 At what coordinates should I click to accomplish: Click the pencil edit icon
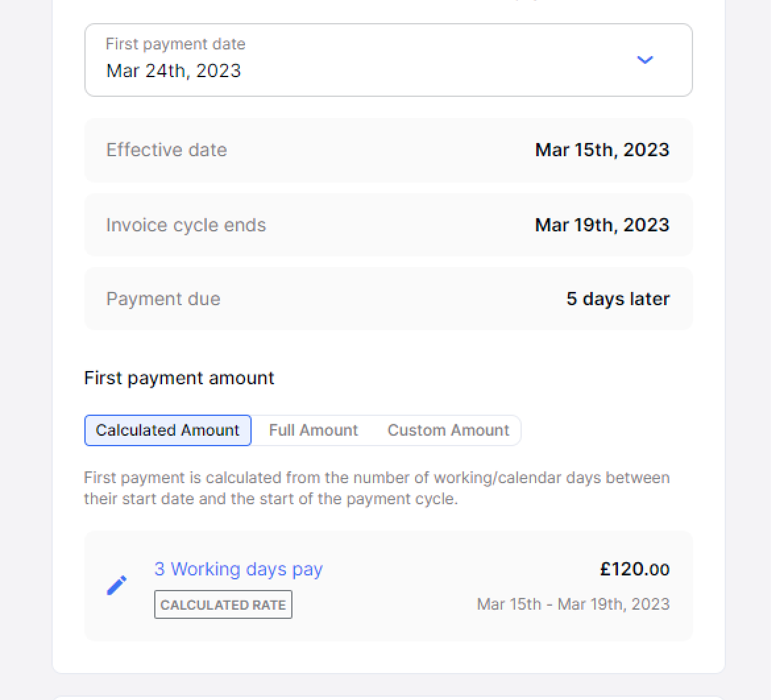coord(117,585)
